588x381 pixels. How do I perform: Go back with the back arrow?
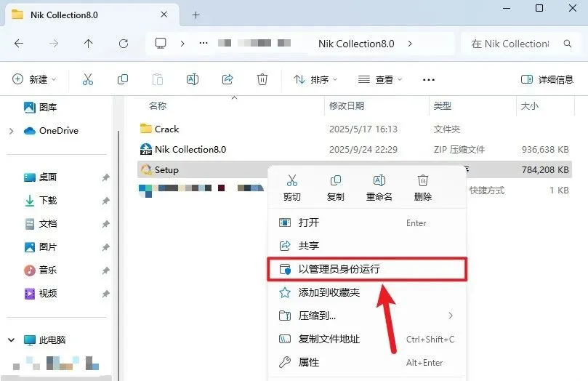[x=19, y=44]
